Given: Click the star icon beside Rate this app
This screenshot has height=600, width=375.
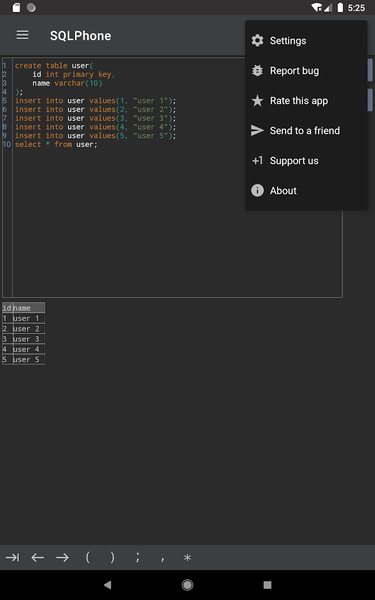Looking at the screenshot, I should tap(257, 101).
